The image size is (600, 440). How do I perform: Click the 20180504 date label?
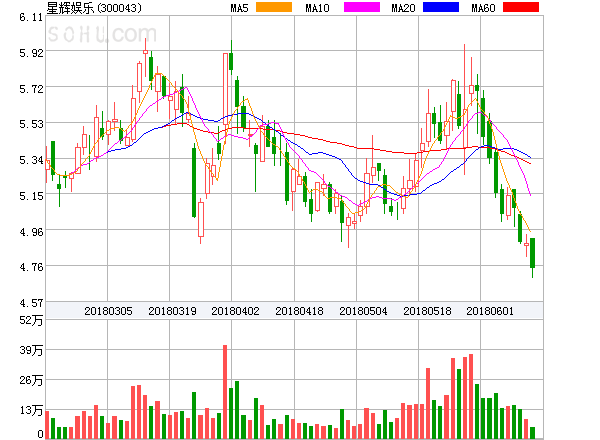click(x=363, y=311)
